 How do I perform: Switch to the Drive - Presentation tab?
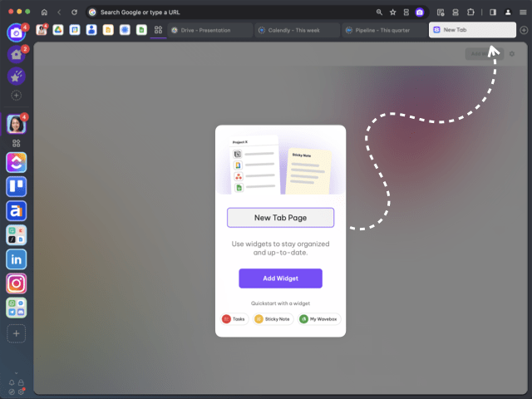[x=209, y=30]
